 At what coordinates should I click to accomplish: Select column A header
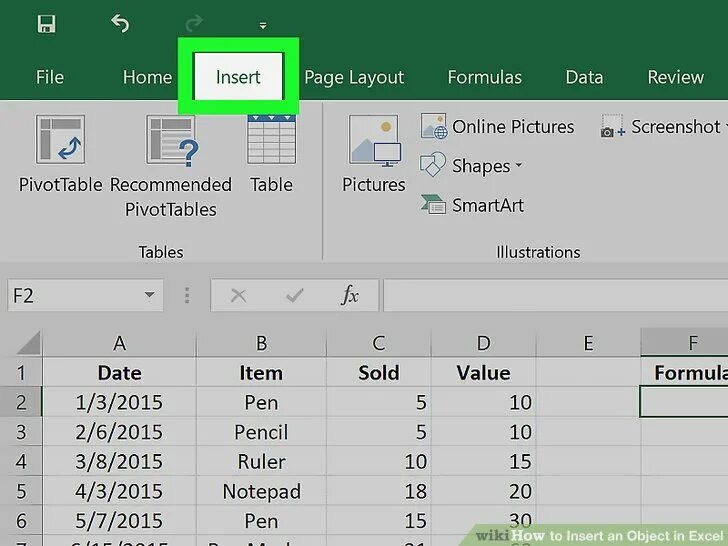tap(119, 344)
